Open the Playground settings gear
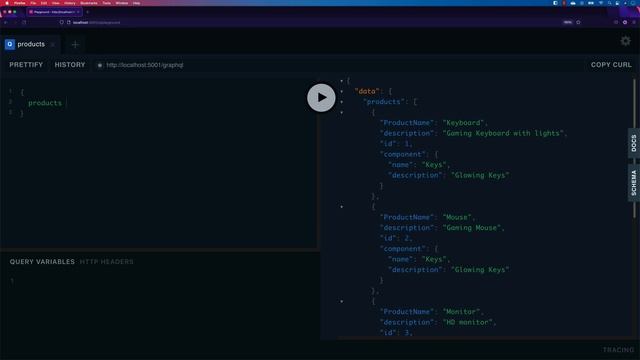Viewport: 640px width, 360px height. (x=625, y=41)
